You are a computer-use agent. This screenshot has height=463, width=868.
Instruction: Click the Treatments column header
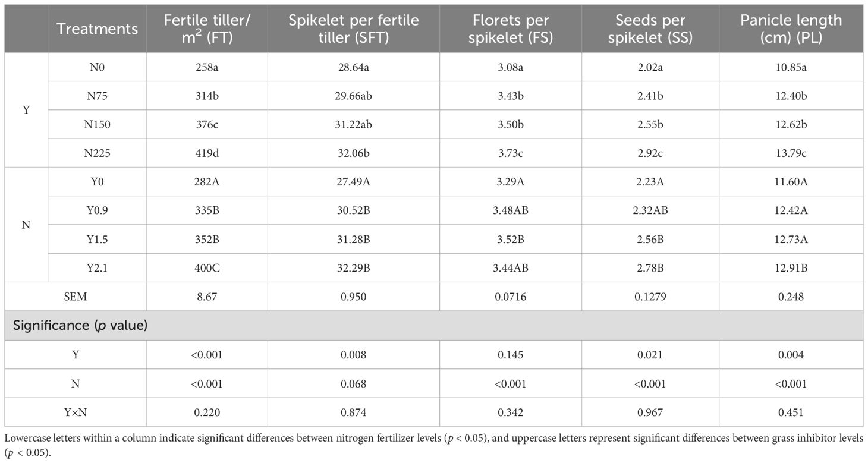97,29
